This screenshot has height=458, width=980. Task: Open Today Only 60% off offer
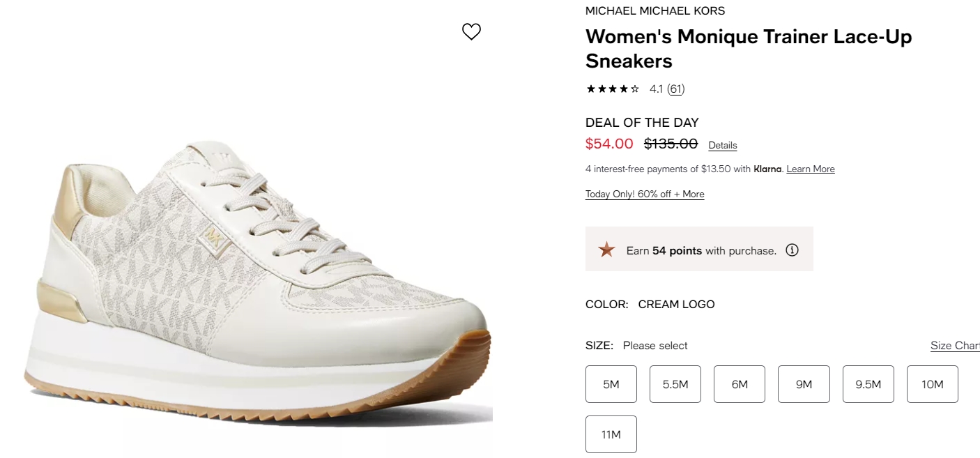tap(645, 194)
